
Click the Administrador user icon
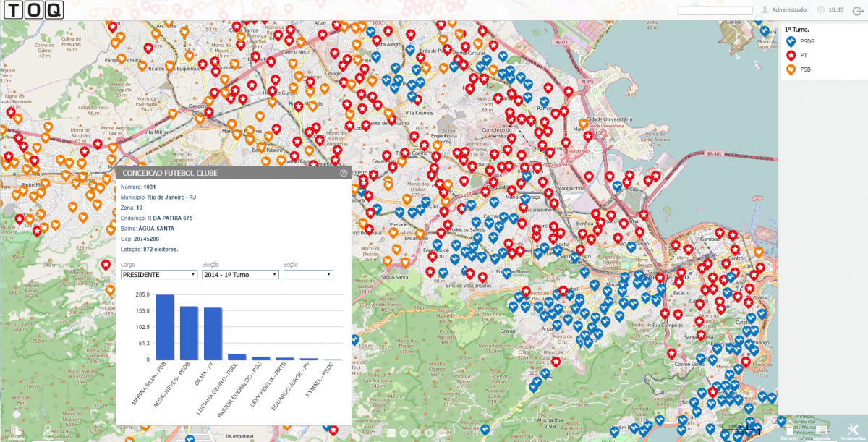(765, 10)
